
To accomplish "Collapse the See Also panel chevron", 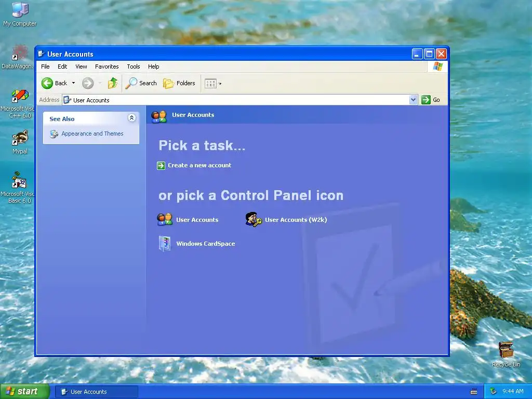I will coord(131,118).
